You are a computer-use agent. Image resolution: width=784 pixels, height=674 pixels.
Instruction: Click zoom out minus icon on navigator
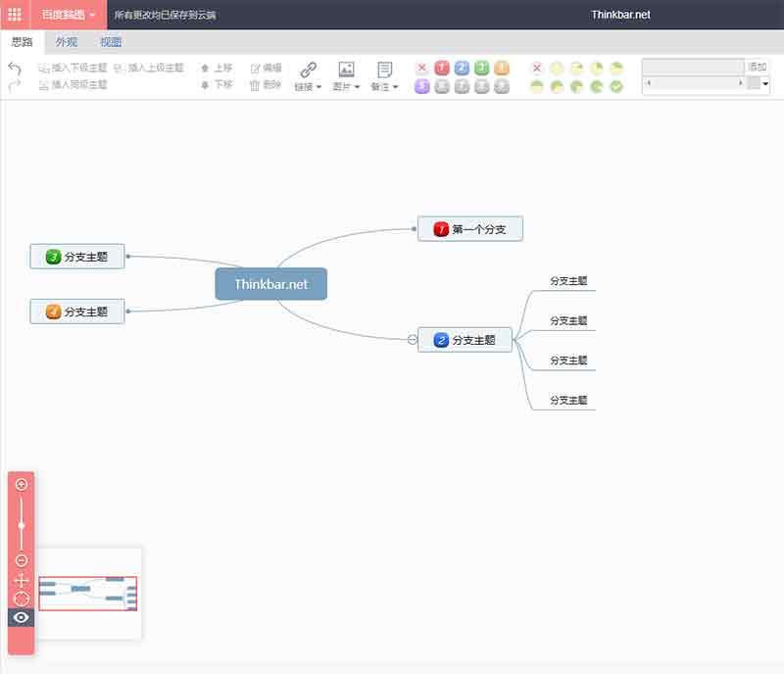click(x=21, y=560)
